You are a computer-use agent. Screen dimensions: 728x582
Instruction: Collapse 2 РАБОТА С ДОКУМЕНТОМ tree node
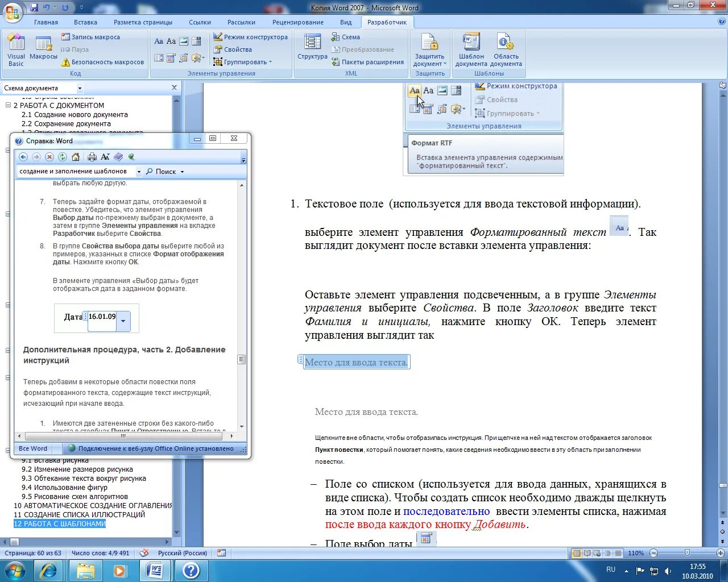pyautogui.click(x=9, y=105)
